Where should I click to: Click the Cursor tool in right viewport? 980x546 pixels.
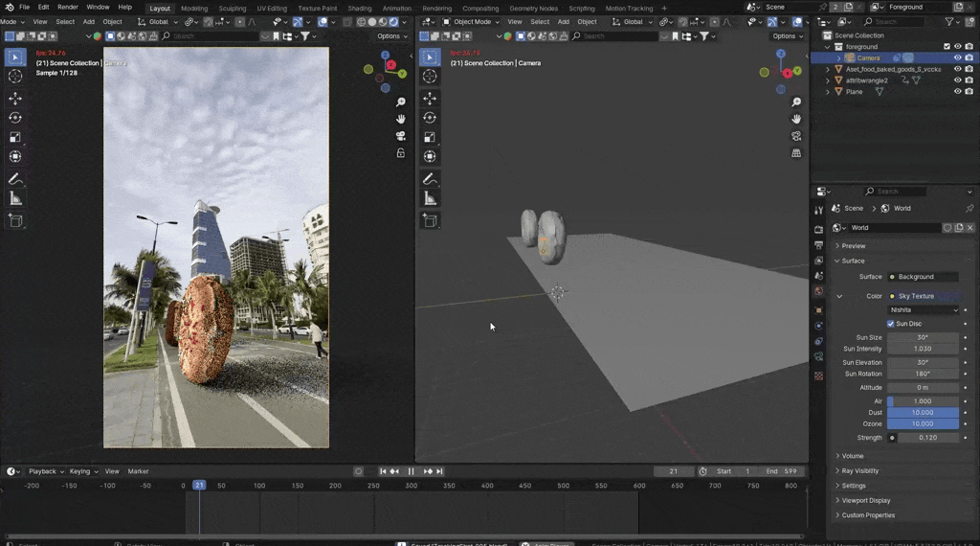(x=430, y=76)
